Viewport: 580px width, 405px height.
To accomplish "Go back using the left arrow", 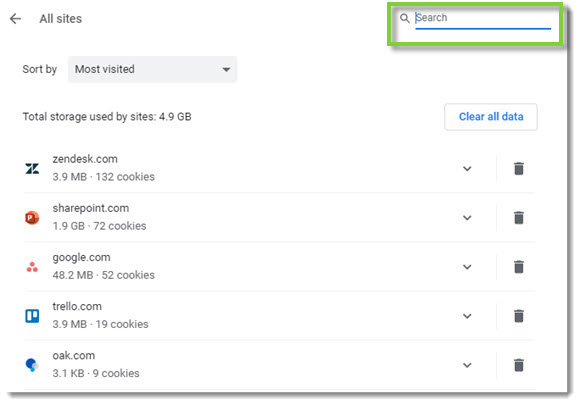I will (x=16, y=18).
